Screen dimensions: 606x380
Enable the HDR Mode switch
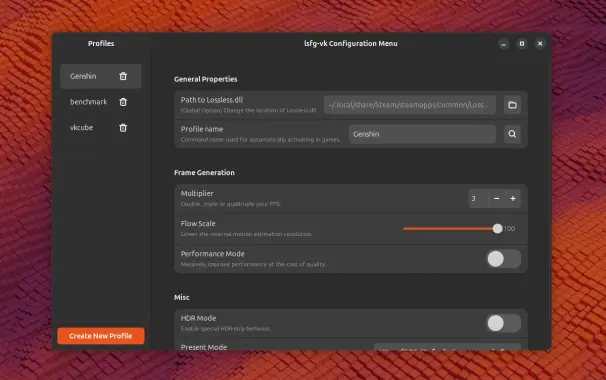(x=504, y=323)
